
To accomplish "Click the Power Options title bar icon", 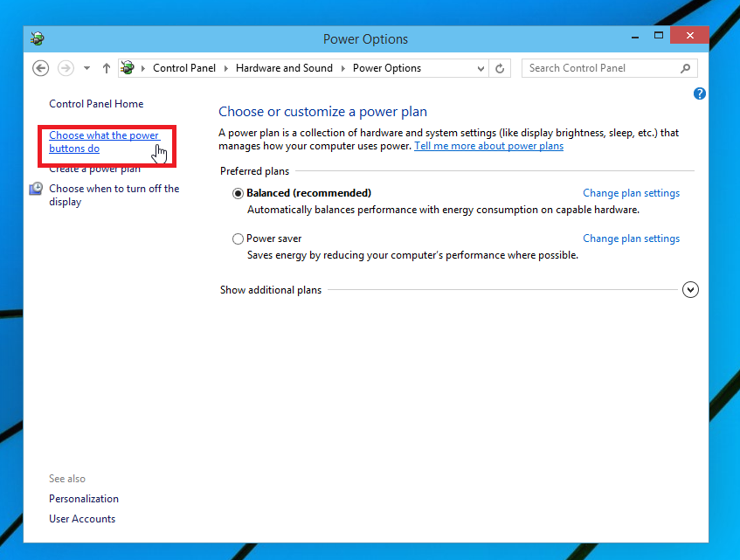I will click(38, 38).
